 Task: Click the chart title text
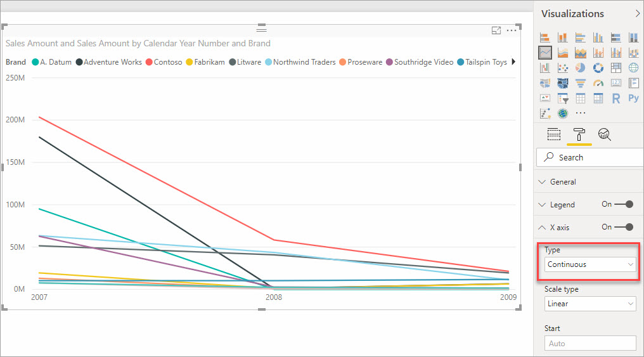138,43
